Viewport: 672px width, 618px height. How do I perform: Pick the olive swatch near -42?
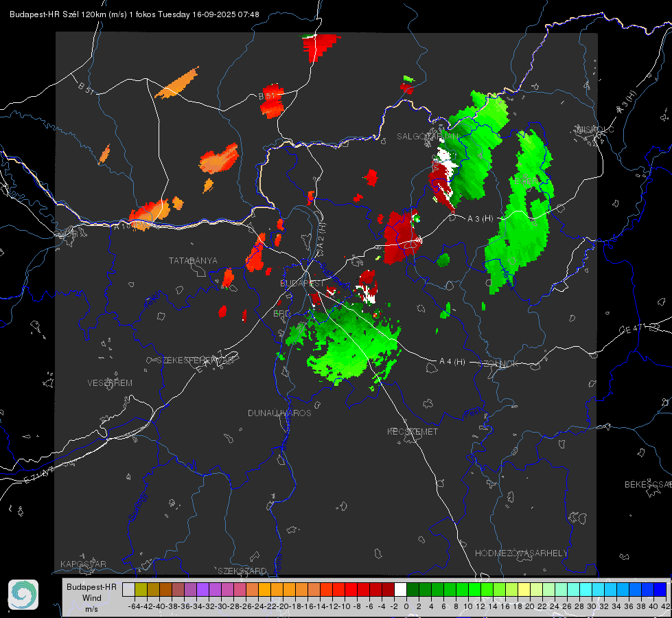141,590
